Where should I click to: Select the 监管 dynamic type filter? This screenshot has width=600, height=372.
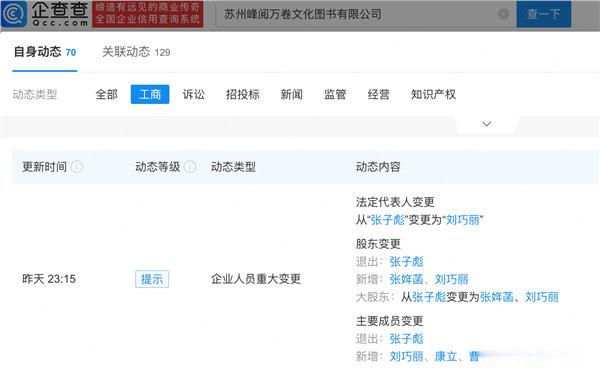[x=335, y=94]
